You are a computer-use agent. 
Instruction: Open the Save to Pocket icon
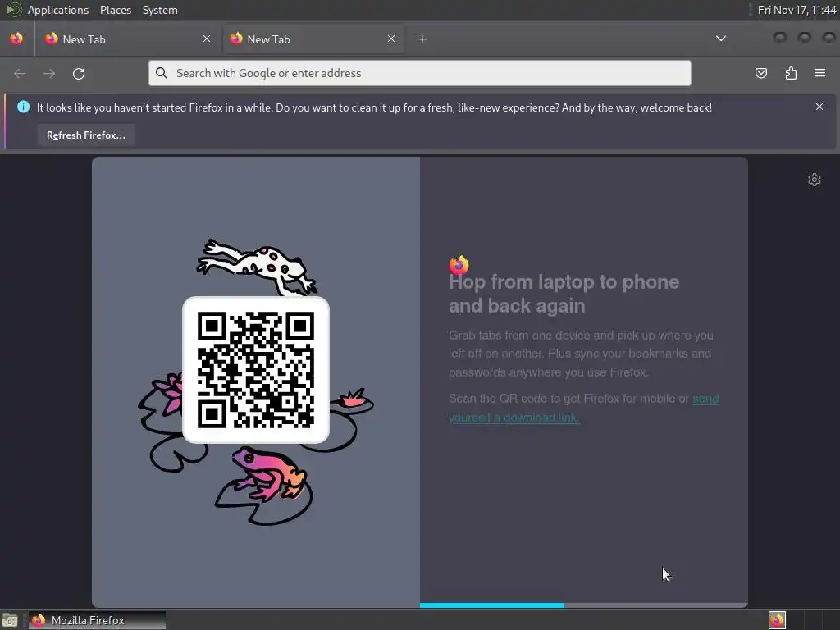coord(761,73)
